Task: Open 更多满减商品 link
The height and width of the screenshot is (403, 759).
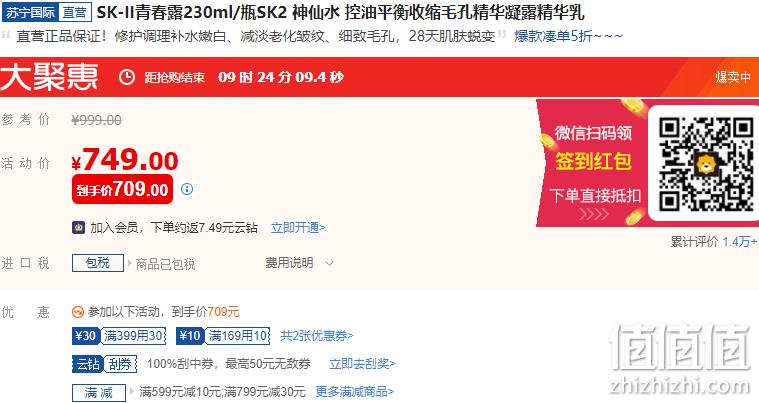Action: click(355, 391)
